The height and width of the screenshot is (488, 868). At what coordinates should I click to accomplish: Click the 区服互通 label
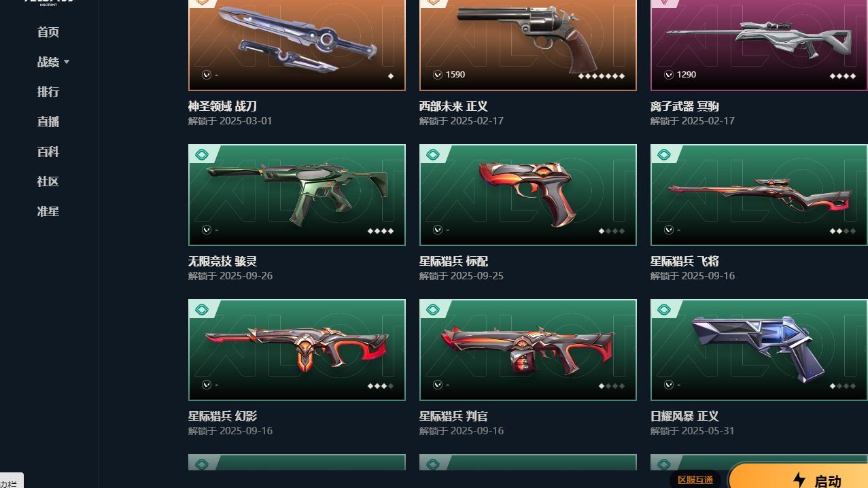tap(695, 480)
